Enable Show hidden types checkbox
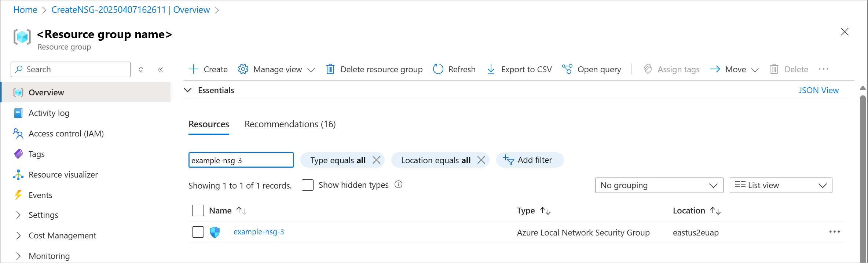 coord(308,185)
